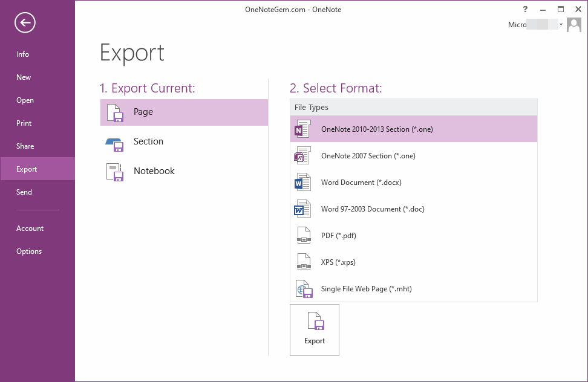Open the Options menu entry
The width and height of the screenshot is (588, 382).
coord(28,251)
